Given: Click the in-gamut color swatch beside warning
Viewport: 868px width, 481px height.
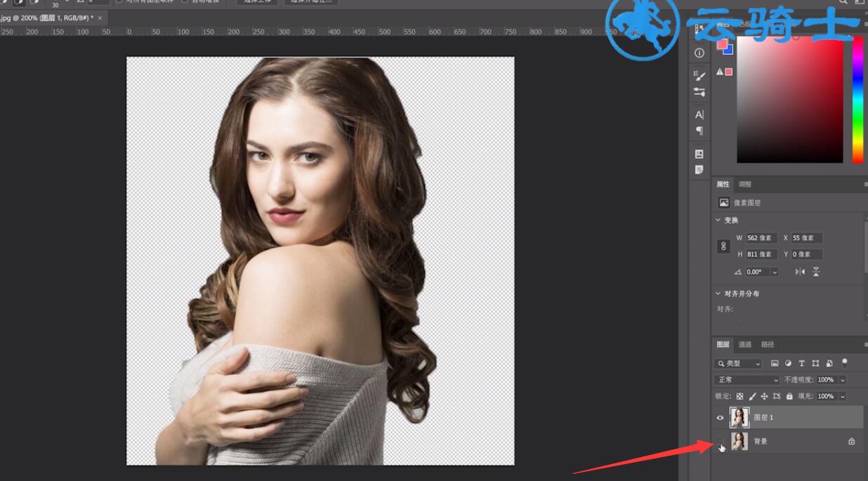Looking at the screenshot, I should pos(729,72).
